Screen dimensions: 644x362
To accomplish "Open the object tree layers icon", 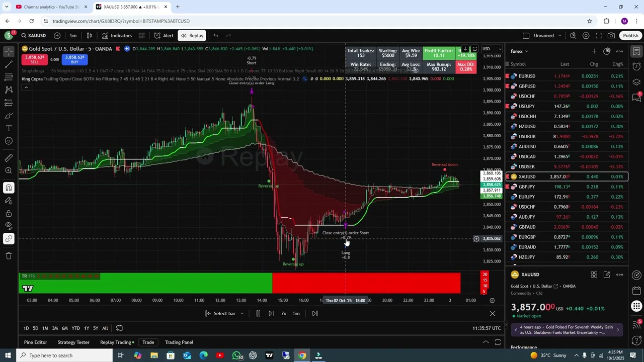I will [636, 82].
